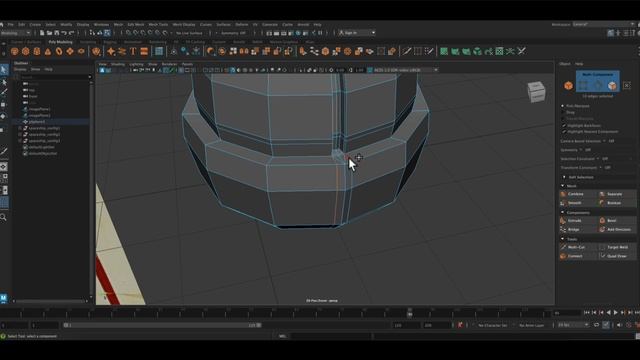Pick the Lasso select tool in toolbox

coord(4,82)
